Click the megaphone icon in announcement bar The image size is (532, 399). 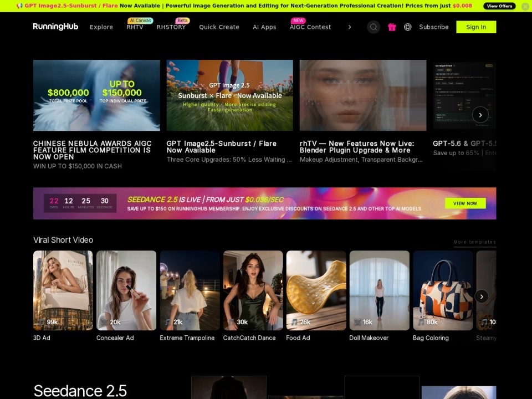(x=19, y=6)
